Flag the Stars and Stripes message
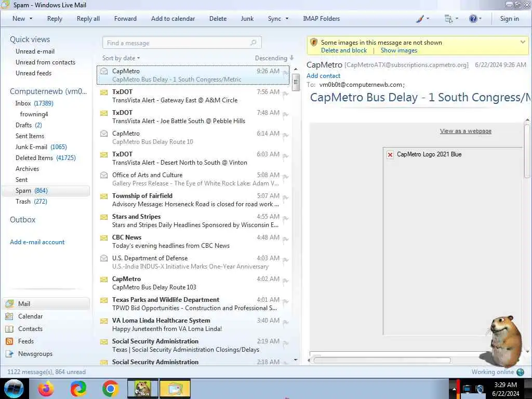 coord(285,219)
